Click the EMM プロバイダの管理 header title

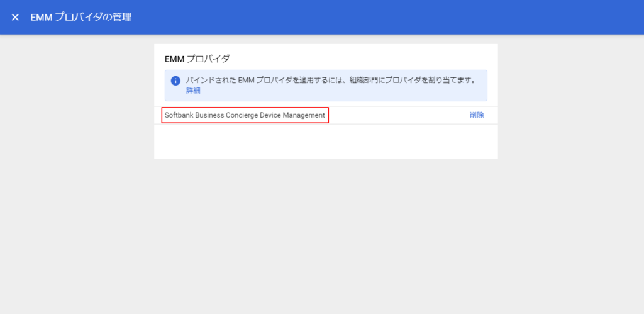coord(81,17)
